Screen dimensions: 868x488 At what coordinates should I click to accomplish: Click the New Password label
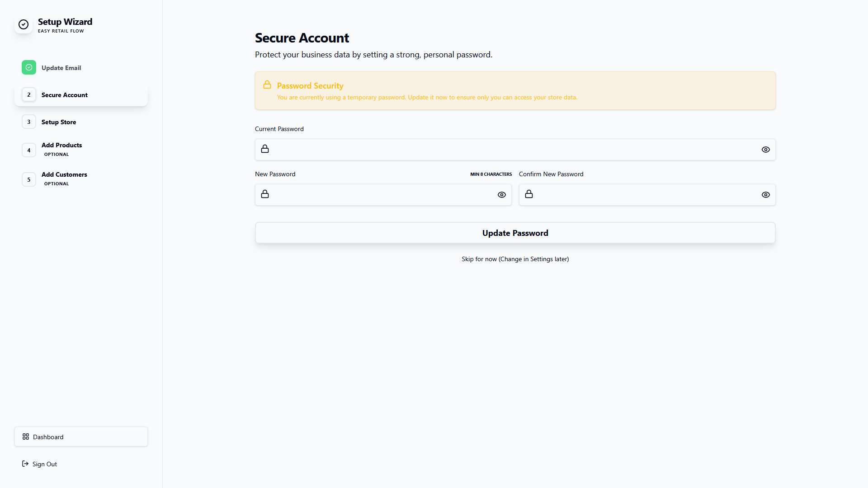pyautogui.click(x=275, y=174)
